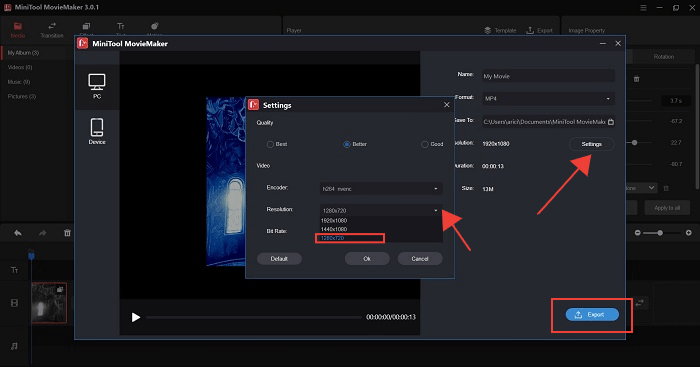The height and width of the screenshot is (367, 700).
Task: Choose Good quality radio button
Action: 425,144
